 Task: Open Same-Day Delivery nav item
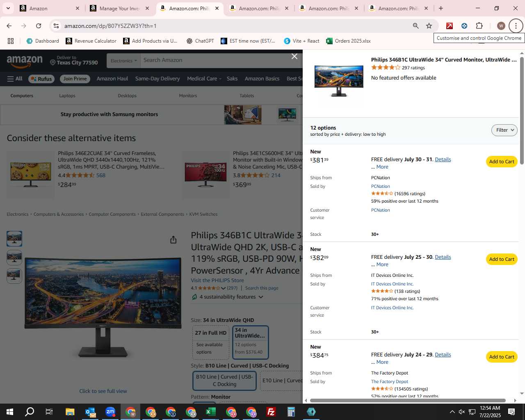point(157,79)
